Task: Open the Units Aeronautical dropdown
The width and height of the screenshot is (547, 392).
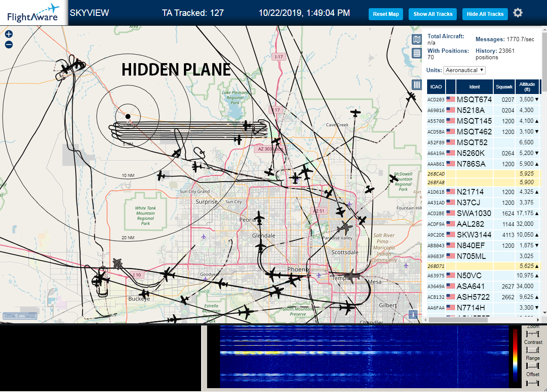Action: 464,70
